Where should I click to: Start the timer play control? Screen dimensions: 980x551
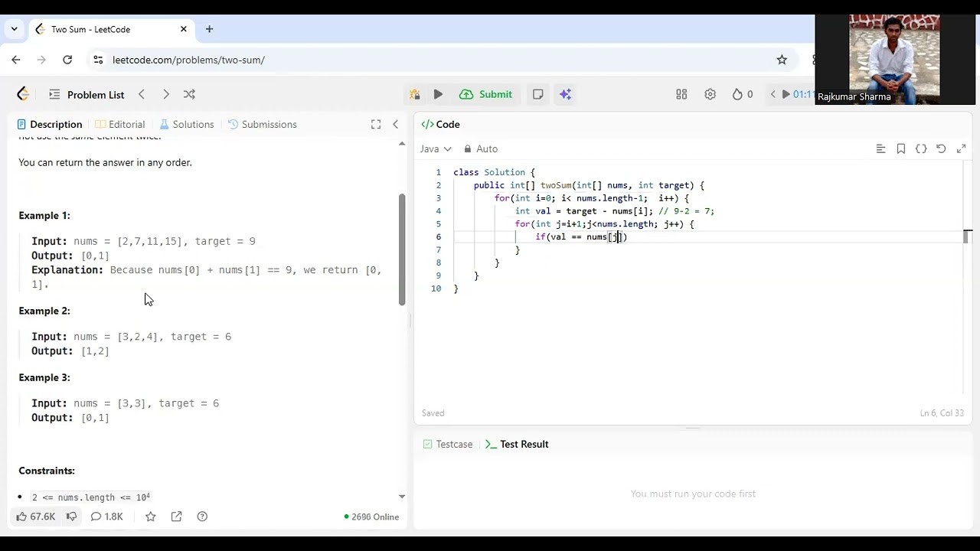pyautogui.click(x=786, y=94)
